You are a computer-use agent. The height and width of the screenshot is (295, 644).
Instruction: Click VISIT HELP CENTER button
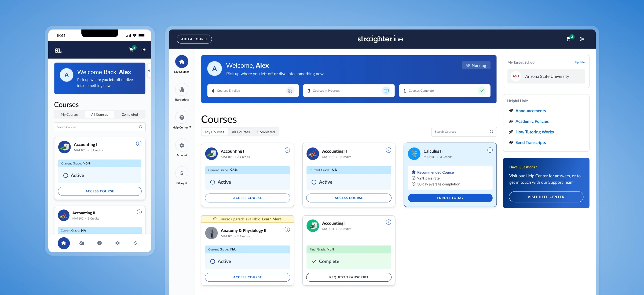[546, 197]
